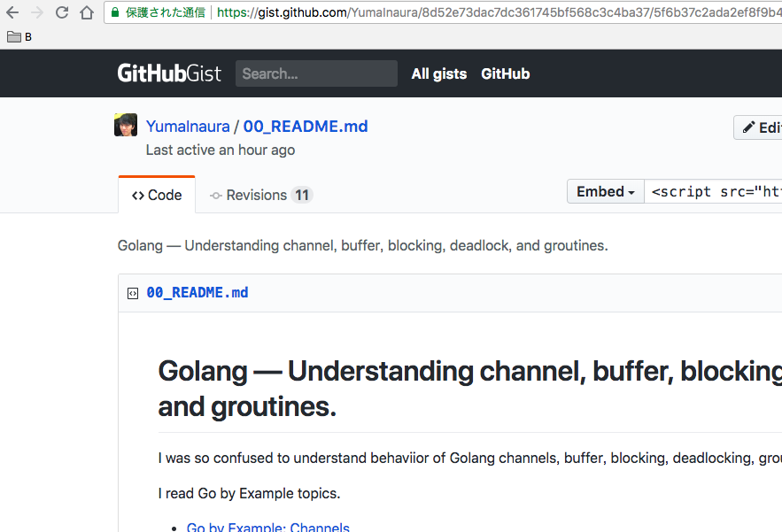Switch to the Code tab
Viewport: 782px width, 532px height.
click(157, 195)
